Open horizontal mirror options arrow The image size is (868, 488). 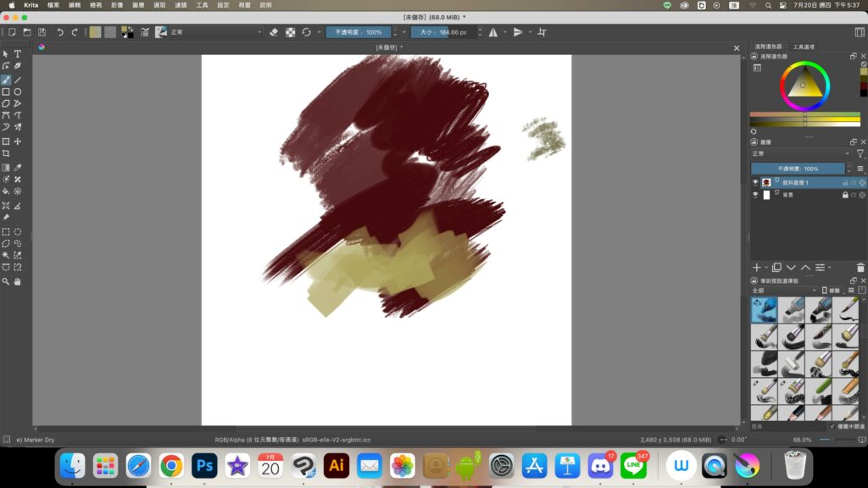[505, 32]
